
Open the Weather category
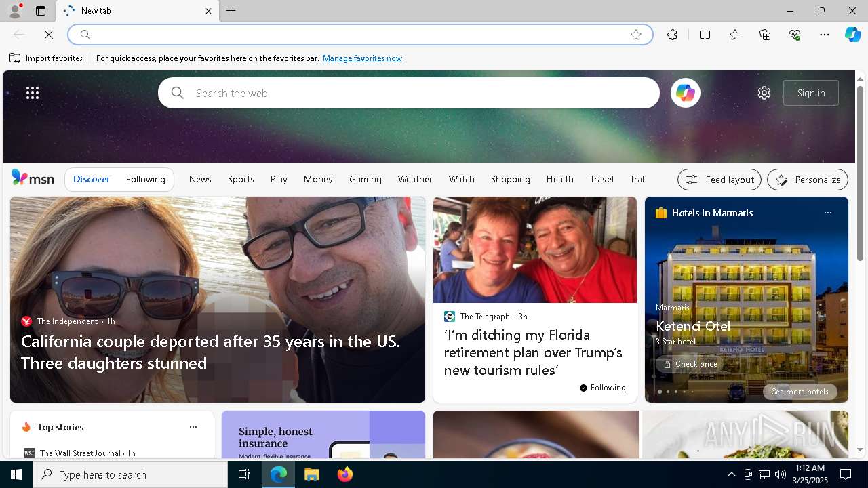point(415,179)
